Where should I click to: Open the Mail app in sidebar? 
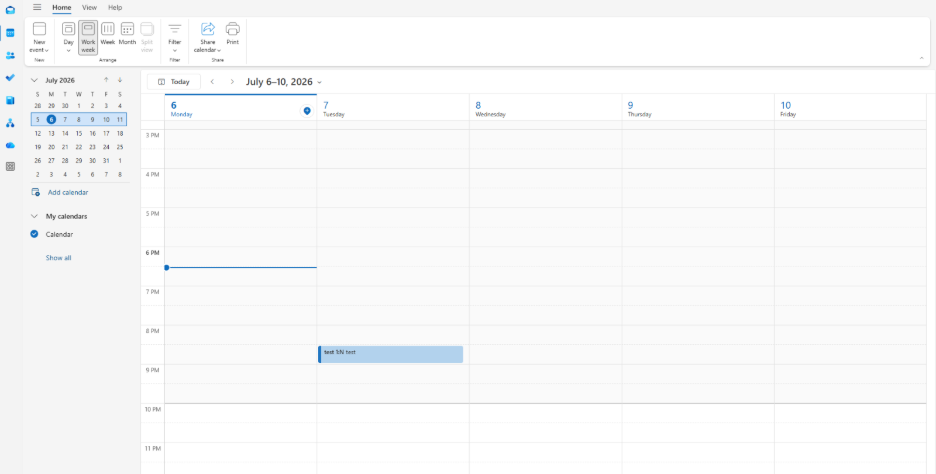[x=10, y=10]
